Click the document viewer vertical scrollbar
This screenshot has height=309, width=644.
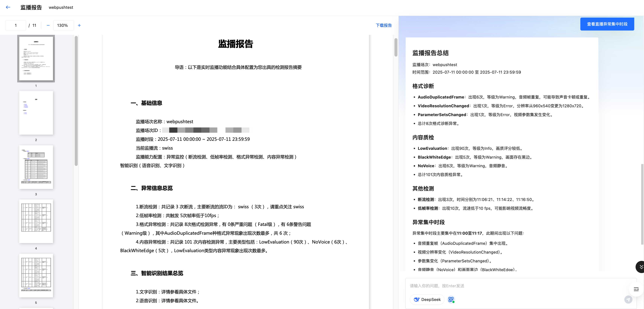(396, 48)
